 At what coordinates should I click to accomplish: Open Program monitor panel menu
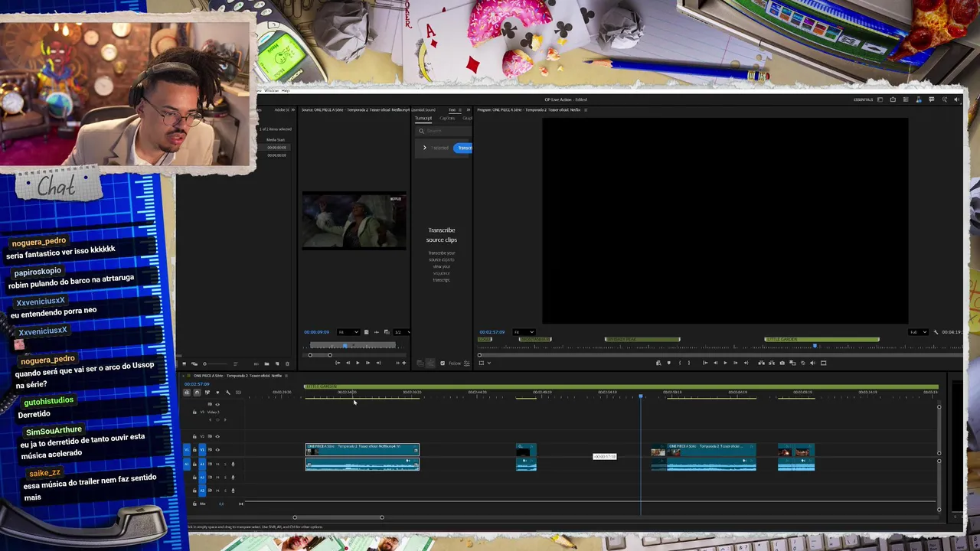pos(586,109)
